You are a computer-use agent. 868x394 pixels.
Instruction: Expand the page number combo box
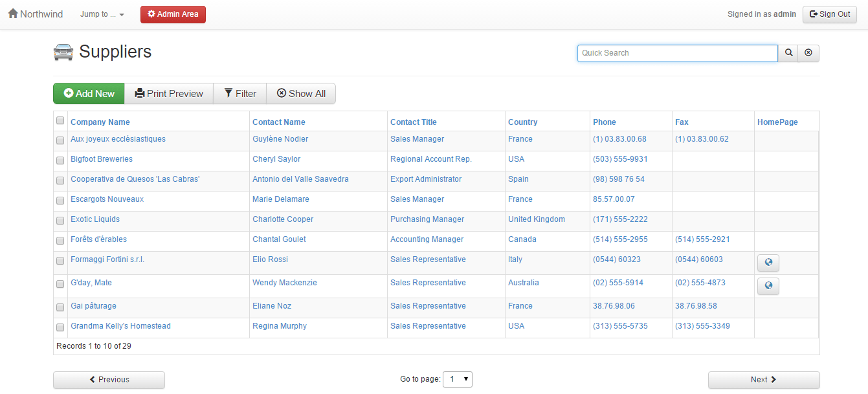pyautogui.click(x=458, y=380)
